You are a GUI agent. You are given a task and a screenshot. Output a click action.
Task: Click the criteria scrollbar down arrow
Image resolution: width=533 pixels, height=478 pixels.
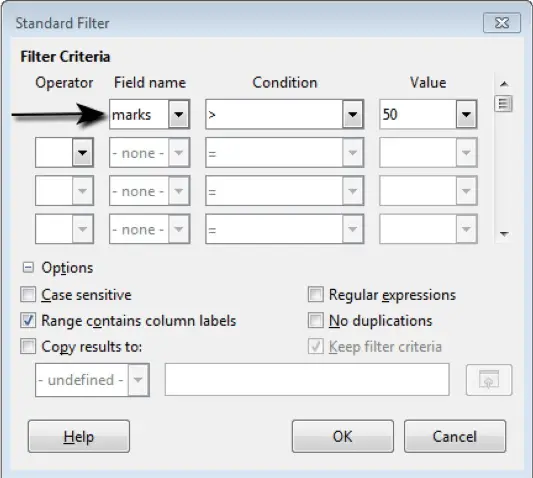504,234
